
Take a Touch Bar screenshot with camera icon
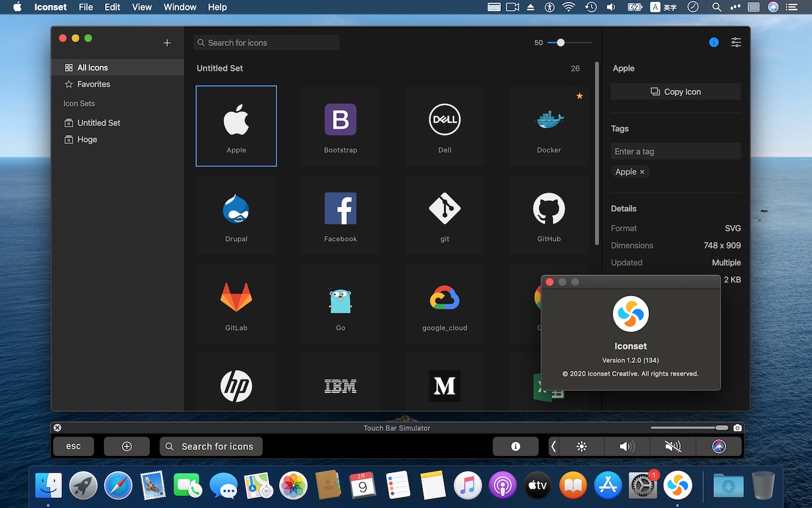pos(737,428)
